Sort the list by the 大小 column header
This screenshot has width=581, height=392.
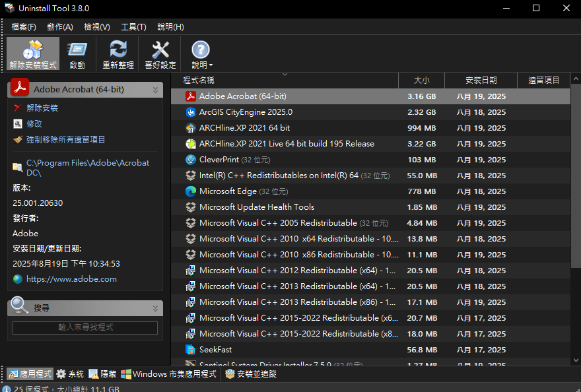[421, 81]
